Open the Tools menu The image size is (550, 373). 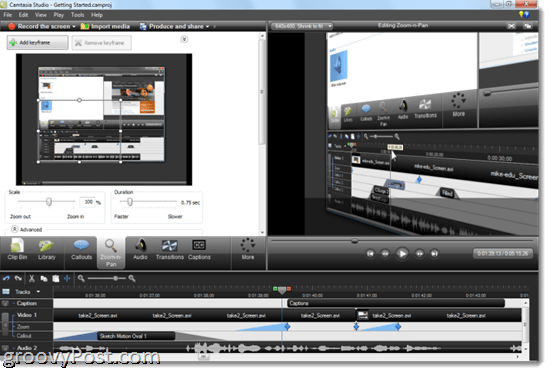point(78,15)
